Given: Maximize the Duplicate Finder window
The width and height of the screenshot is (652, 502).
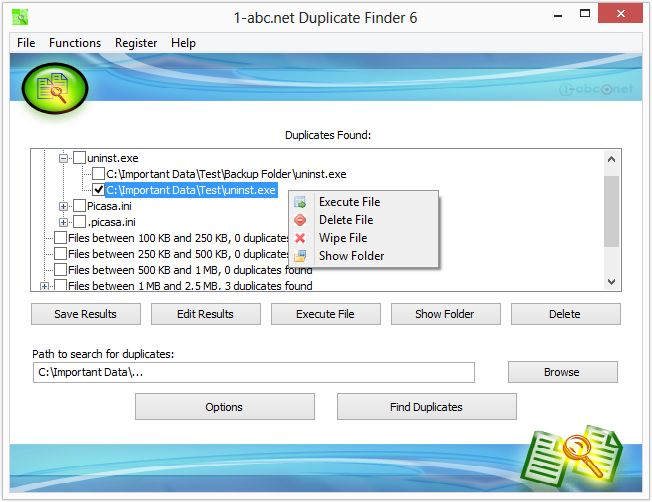Looking at the screenshot, I should pos(585,14).
